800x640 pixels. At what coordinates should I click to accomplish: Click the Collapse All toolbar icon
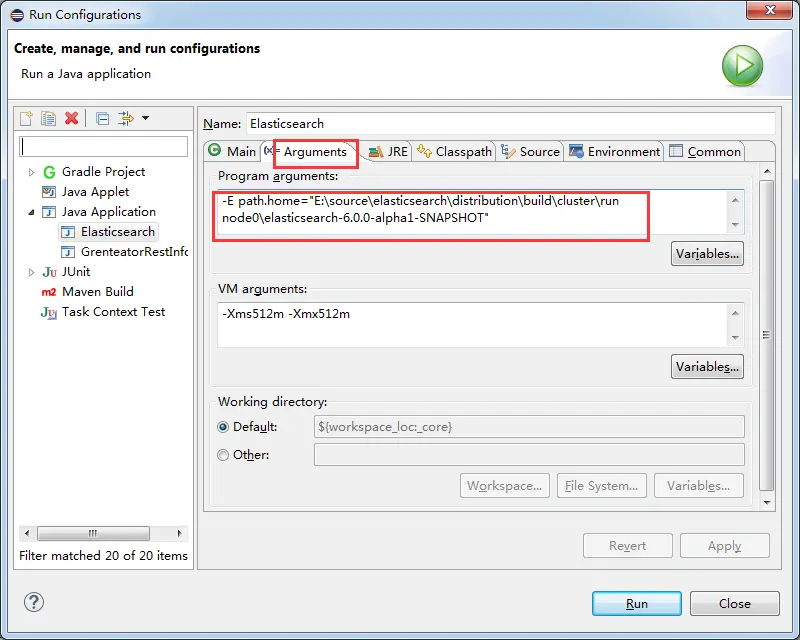(103, 119)
